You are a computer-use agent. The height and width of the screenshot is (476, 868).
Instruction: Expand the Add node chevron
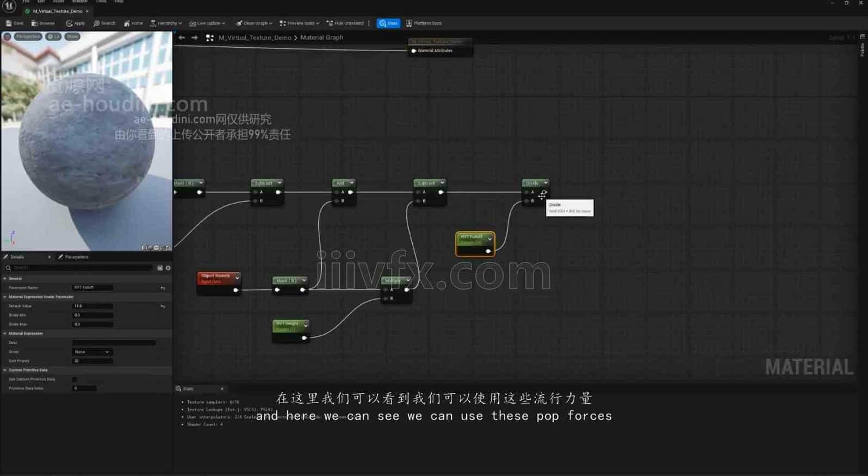pos(351,183)
